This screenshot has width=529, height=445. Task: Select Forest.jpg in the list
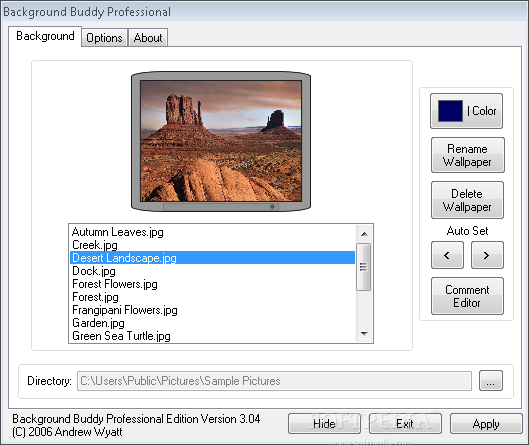pos(213,297)
